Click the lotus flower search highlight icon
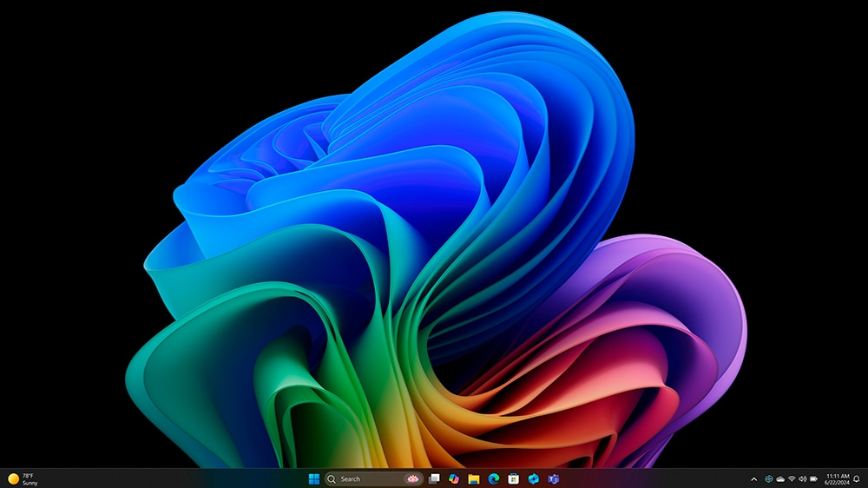Screen dimensions: 868x488 click(x=411, y=478)
